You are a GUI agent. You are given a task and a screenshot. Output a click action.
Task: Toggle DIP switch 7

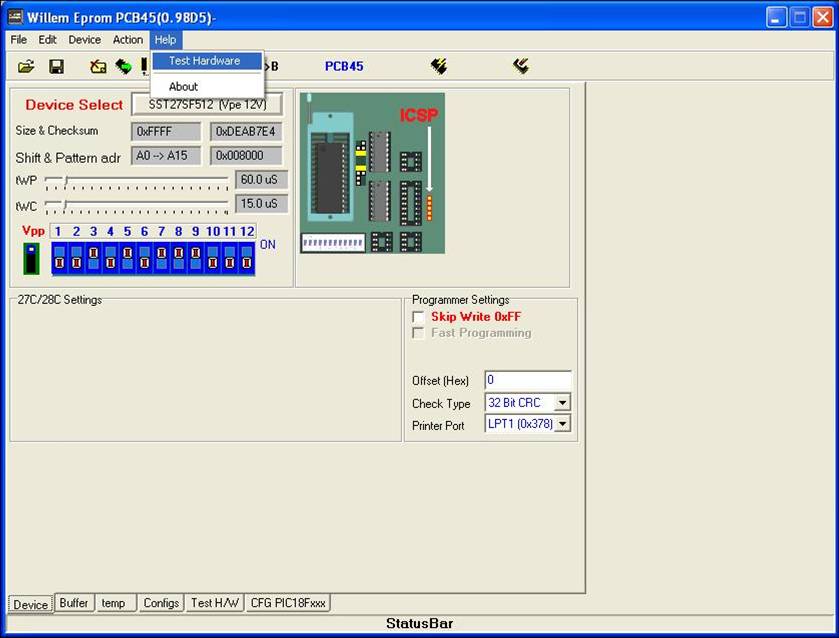(162, 259)
